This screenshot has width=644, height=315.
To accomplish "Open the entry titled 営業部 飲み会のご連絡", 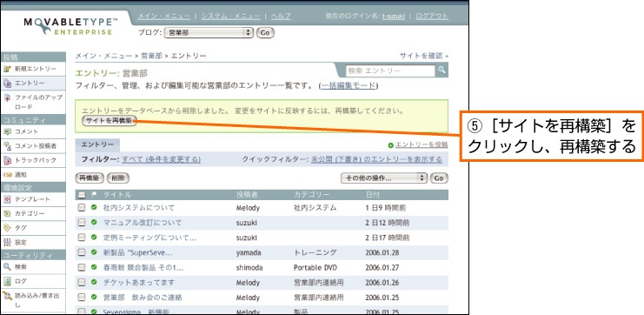I will click(143, 298).
